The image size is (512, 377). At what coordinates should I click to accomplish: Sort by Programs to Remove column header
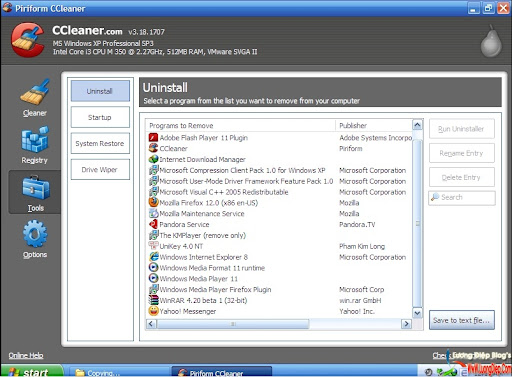pos(241,126)
